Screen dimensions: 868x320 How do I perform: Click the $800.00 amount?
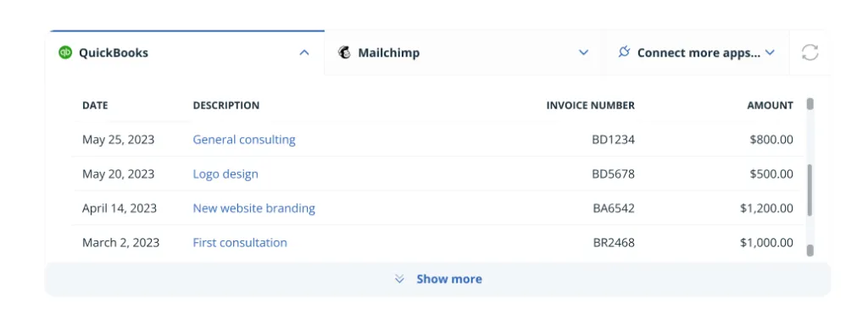pyautogui.click(x=771, y=140)
